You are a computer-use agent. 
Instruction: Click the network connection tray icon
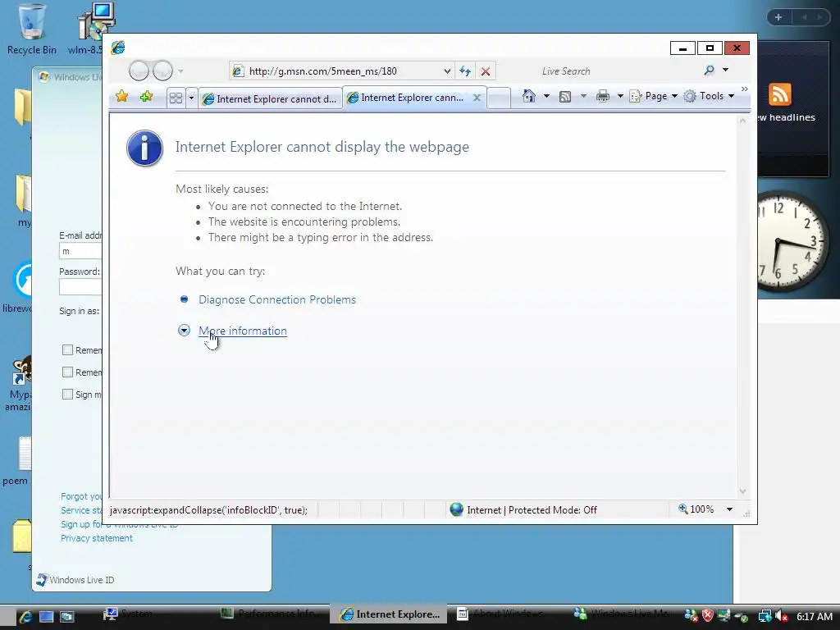coord(765,616)
